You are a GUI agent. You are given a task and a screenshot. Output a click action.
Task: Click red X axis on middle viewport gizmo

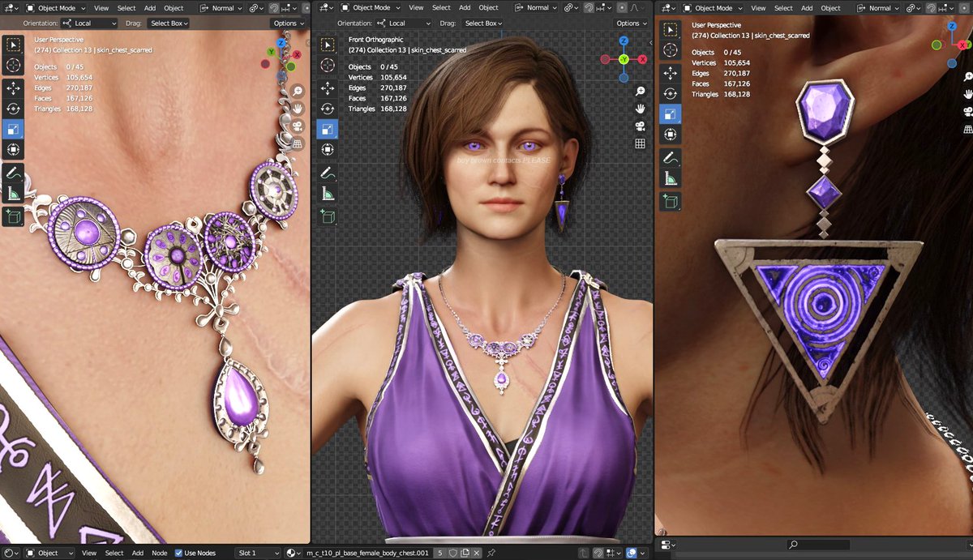pyautogui.click(x=643, y=59)
